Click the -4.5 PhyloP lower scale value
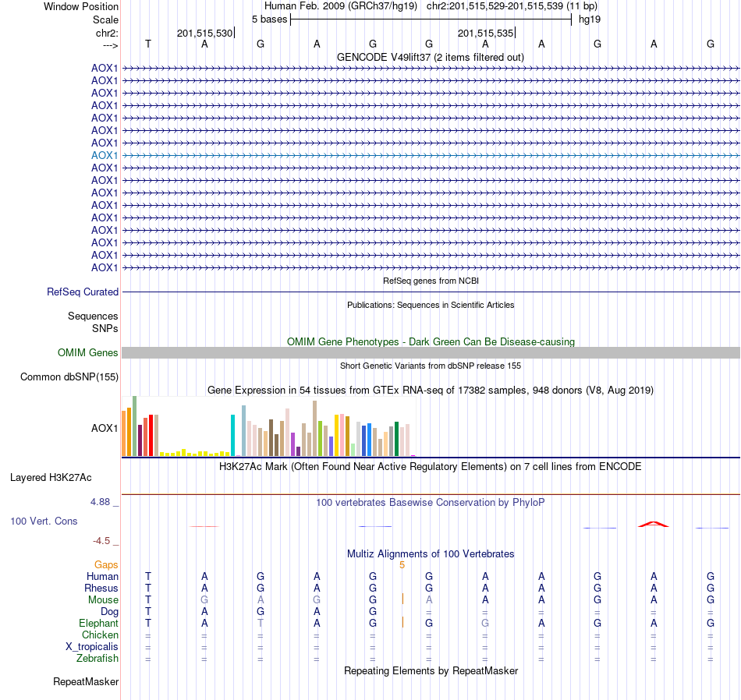The width and height of the screenshot is (741, 700). coord(101,541)
